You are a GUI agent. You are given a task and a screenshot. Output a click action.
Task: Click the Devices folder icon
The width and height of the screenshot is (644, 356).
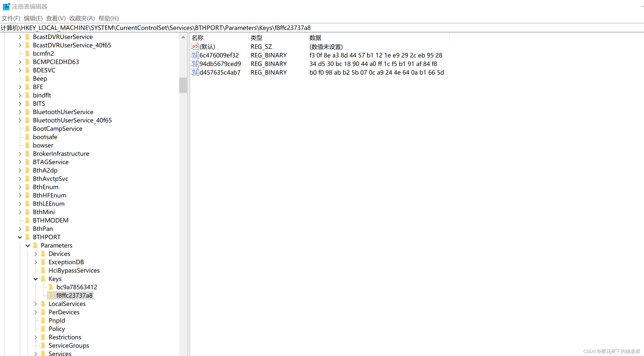coord(43,254)
